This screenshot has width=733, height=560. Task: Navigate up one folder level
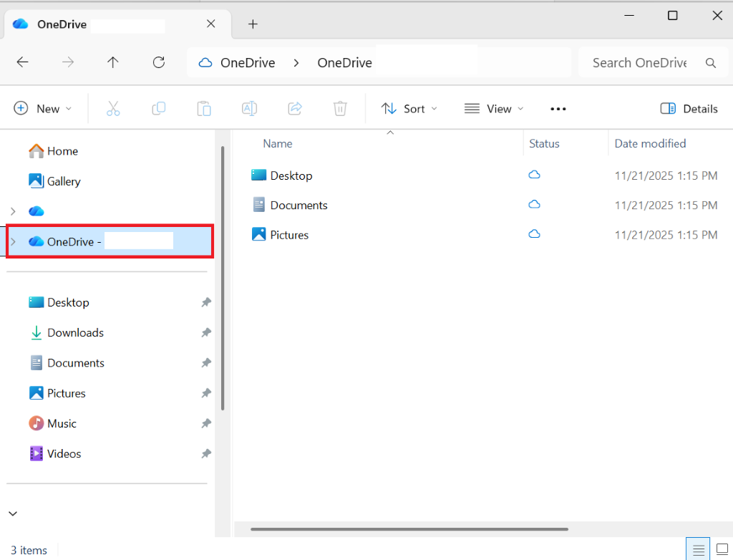click(x=112, y=62)
